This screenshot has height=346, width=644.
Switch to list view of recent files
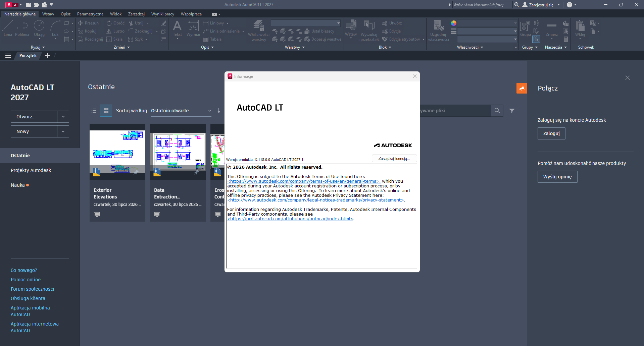[x=94, y=111]
